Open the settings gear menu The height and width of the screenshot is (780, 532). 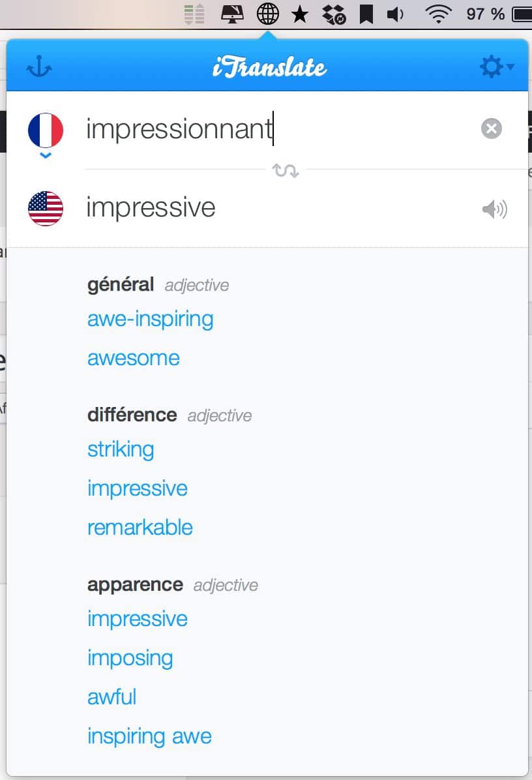[x=496, y=67]
